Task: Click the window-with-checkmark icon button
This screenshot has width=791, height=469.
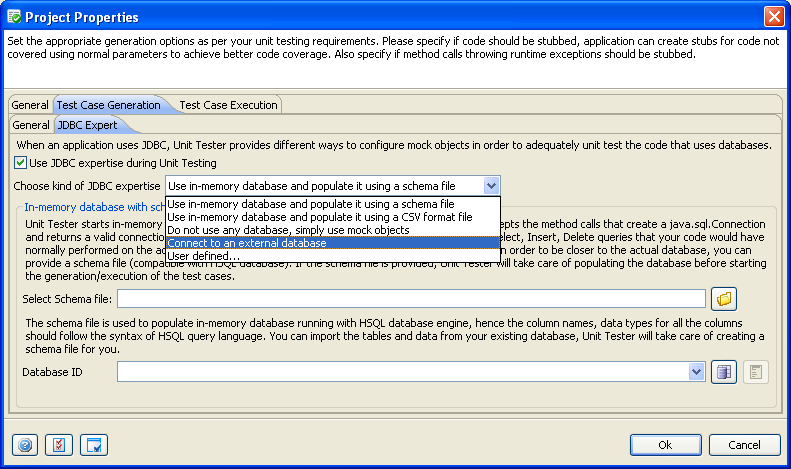Action: coord(94,445)
